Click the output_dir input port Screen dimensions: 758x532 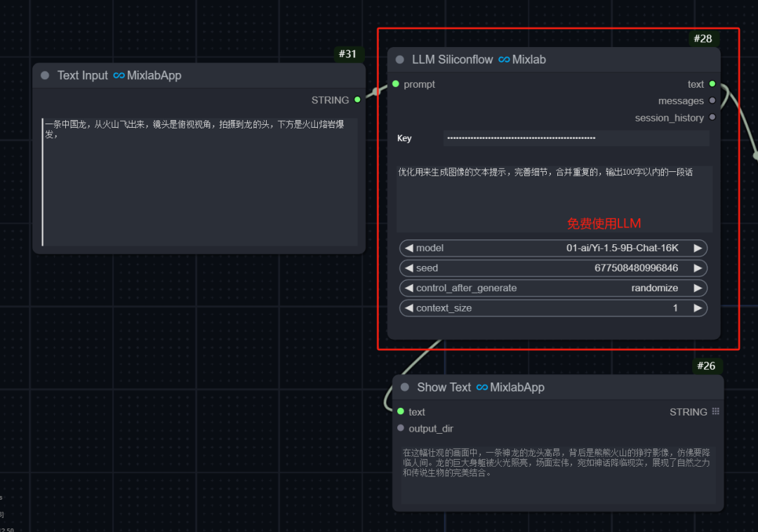coord(401,428)
